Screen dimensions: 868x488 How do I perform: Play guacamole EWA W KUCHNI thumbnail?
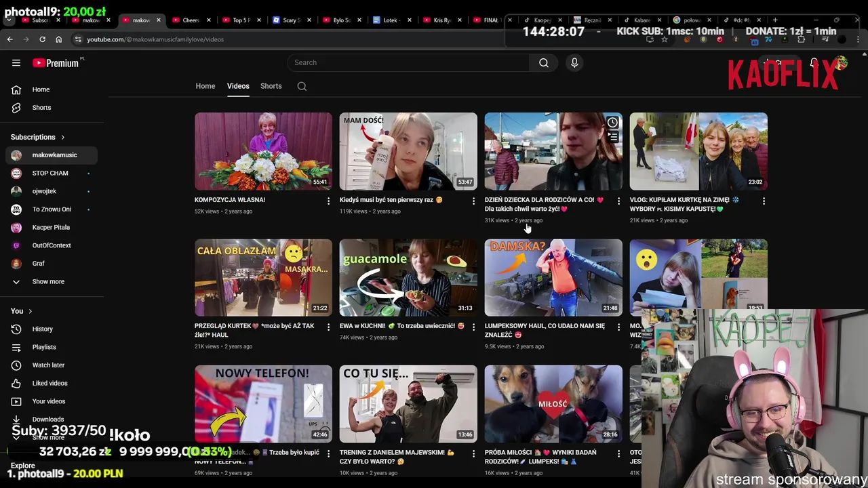pos(408,277)
